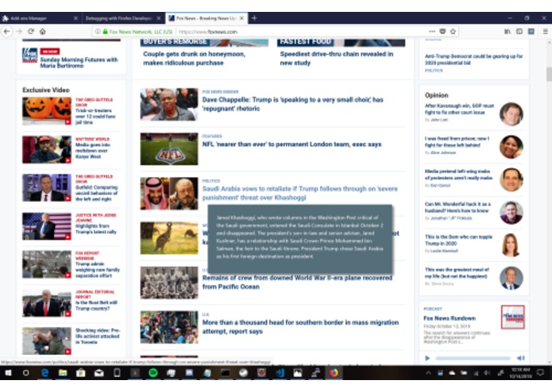Close the Debugging with Firefox tab
The width and height of the screenshot is (552, 392).
tap(159, 18)
